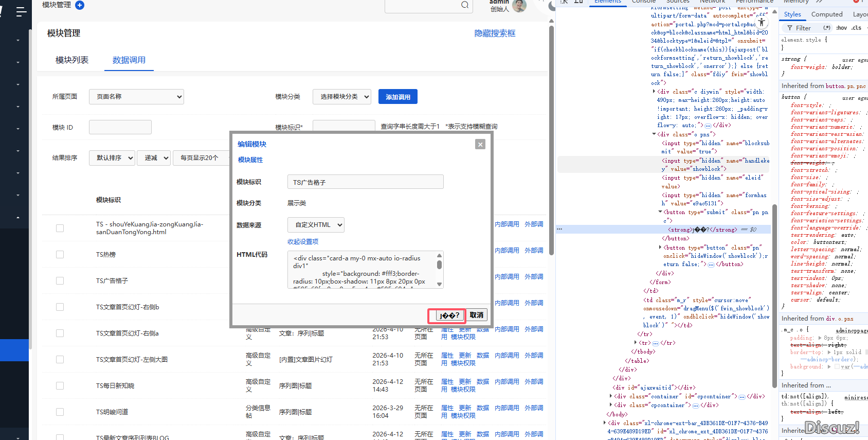
Task: Expand the 选择模块分类 dropdown
Action: [342, 97]
